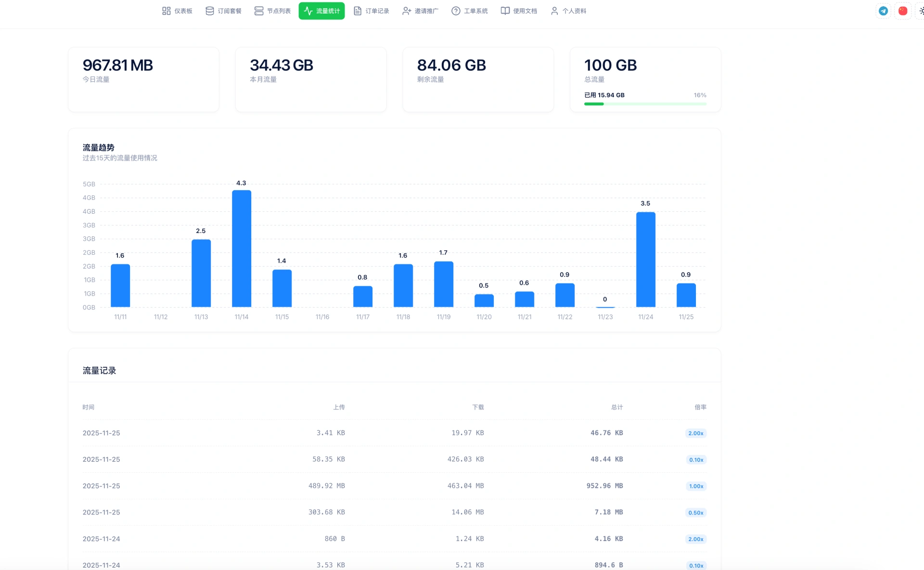
Task: Click the used-traffic progress bar
Action: 645,104
